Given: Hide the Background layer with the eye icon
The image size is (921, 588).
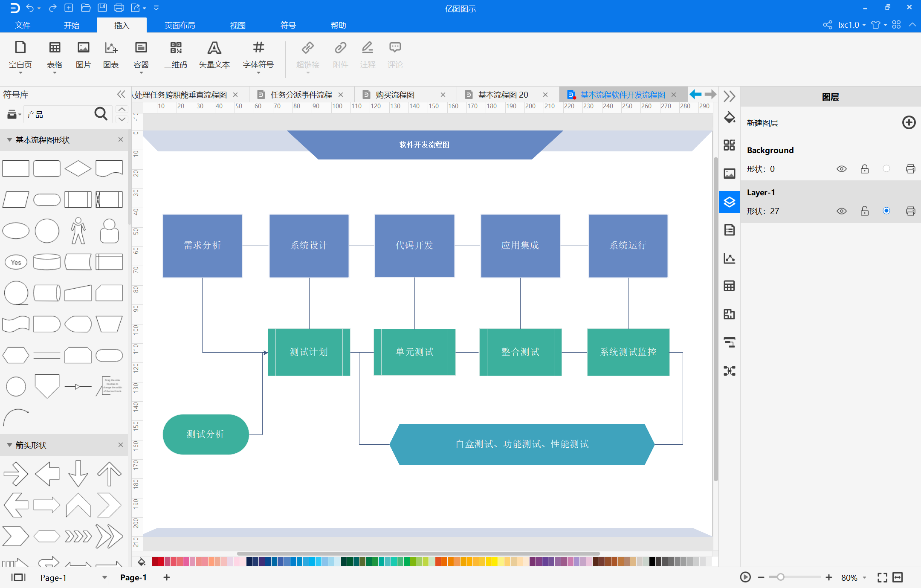Looking at the screenshot, I should (x=841, y=169).
